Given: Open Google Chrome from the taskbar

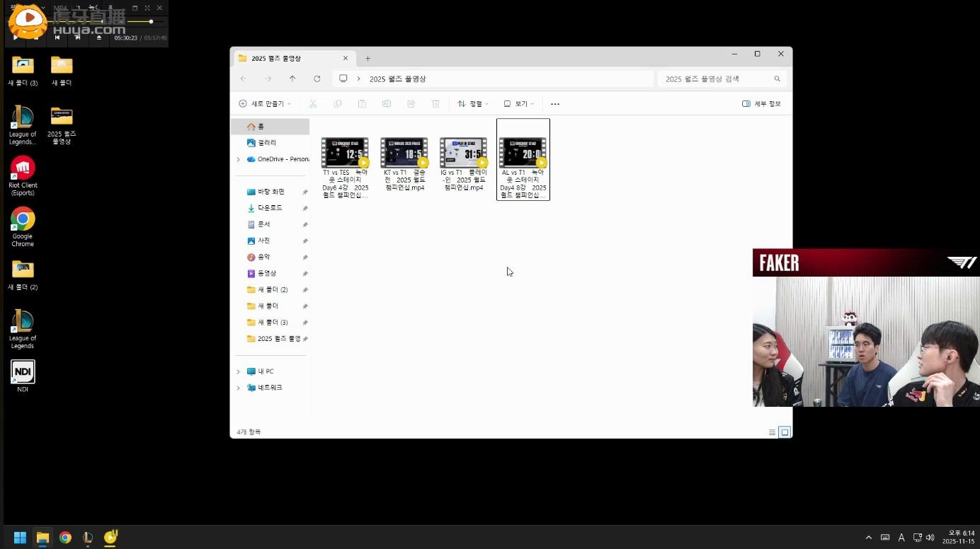Looking at the screenshot, I should (x=65, y=538).
